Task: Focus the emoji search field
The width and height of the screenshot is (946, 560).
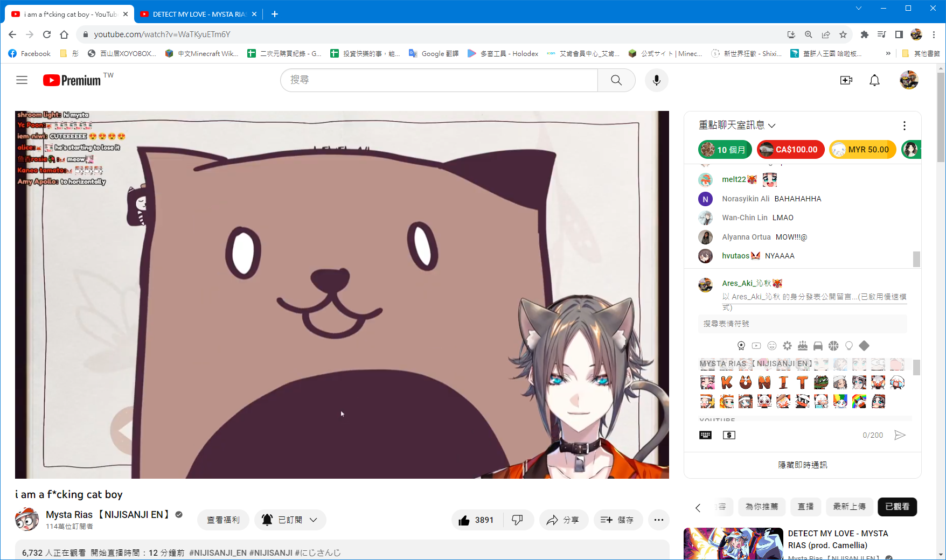Action: coord(803,324)
